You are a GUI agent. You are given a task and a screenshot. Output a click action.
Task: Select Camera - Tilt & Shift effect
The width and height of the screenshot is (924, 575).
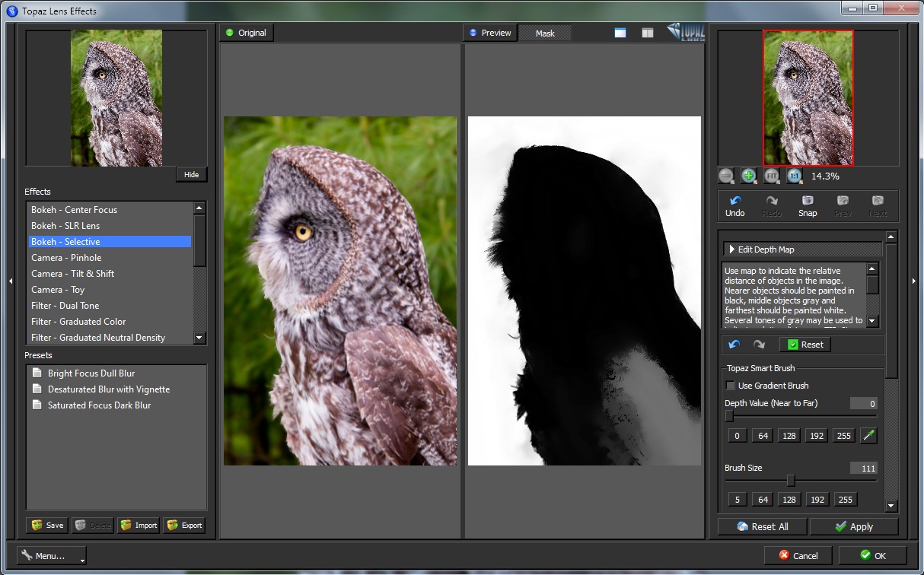(x=73, y=274)
